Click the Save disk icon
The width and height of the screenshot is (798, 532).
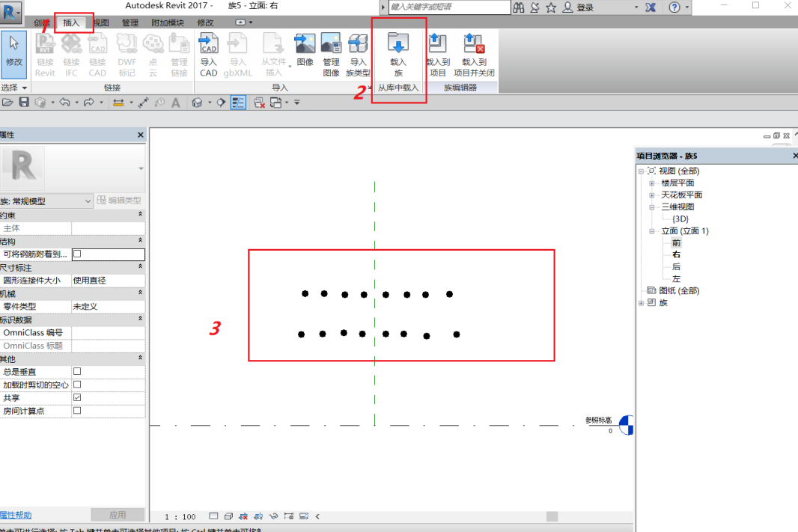click(24, 103)
